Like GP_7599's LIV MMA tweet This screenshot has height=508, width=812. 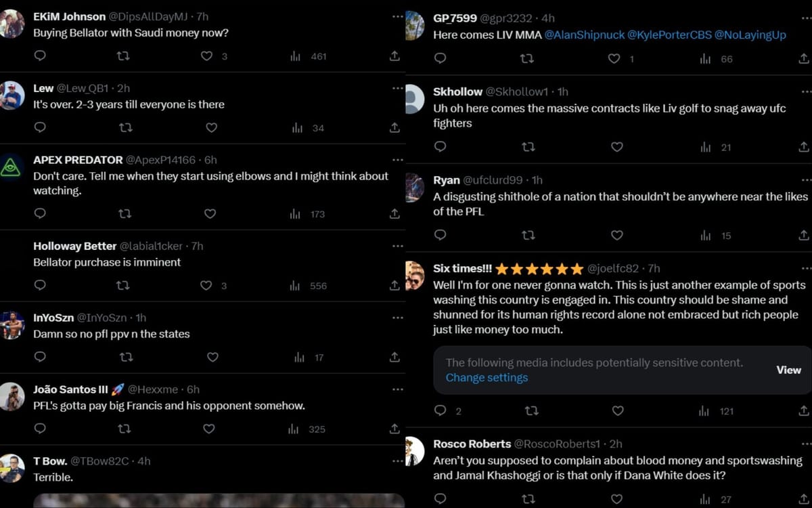click(x=614, y=59)
